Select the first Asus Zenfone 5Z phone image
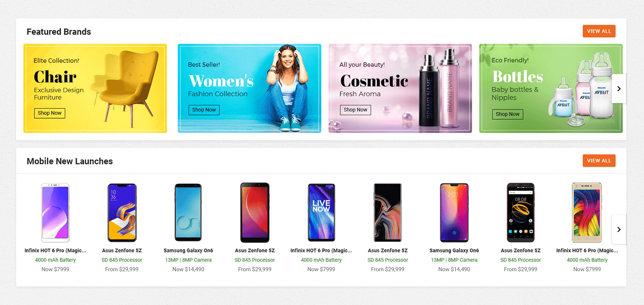The width and height of the screenshot is (644, 305). pyautogui.click(x=122, y=213)
